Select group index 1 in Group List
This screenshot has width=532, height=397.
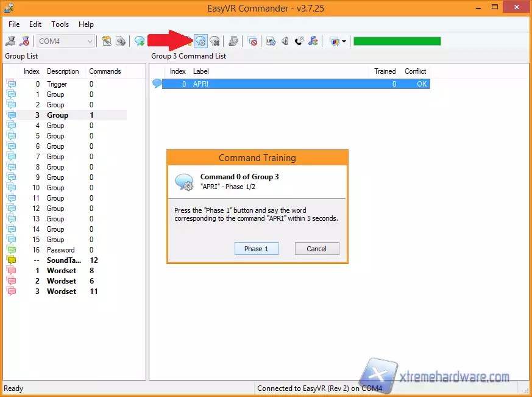pyautogui.click(x=66, y=95)
